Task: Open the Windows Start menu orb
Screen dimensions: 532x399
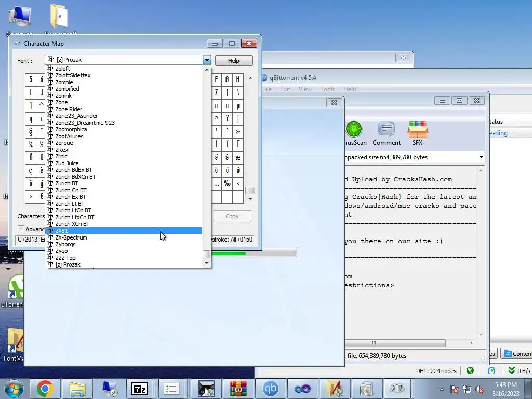Action: (14, 389)
